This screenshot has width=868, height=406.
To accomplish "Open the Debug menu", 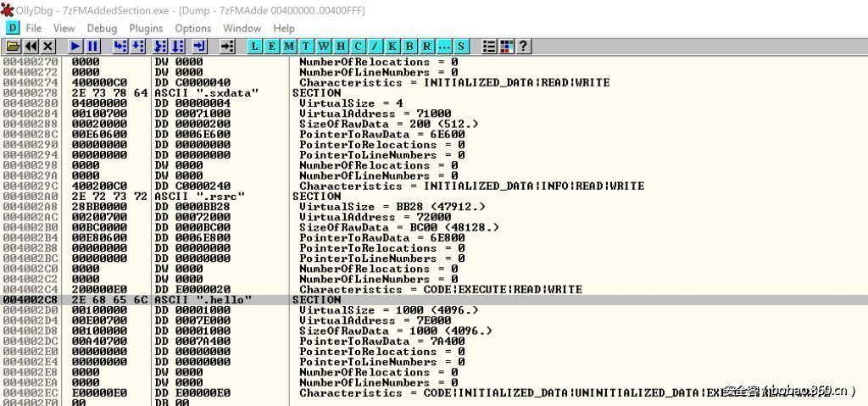I will 102,28.
